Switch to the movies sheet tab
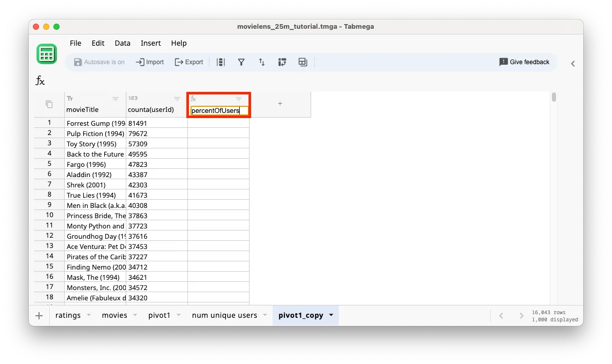 (x=114, y=315)
